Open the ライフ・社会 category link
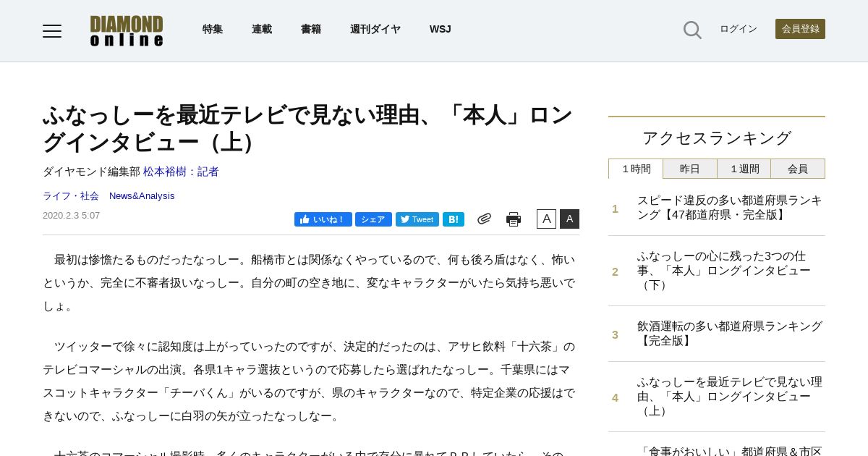 (71, 196)
